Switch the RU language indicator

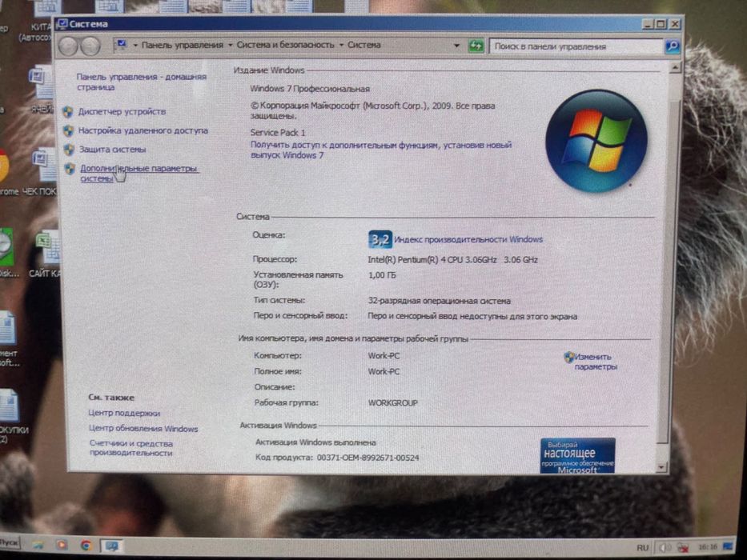[x=642, y=548]
